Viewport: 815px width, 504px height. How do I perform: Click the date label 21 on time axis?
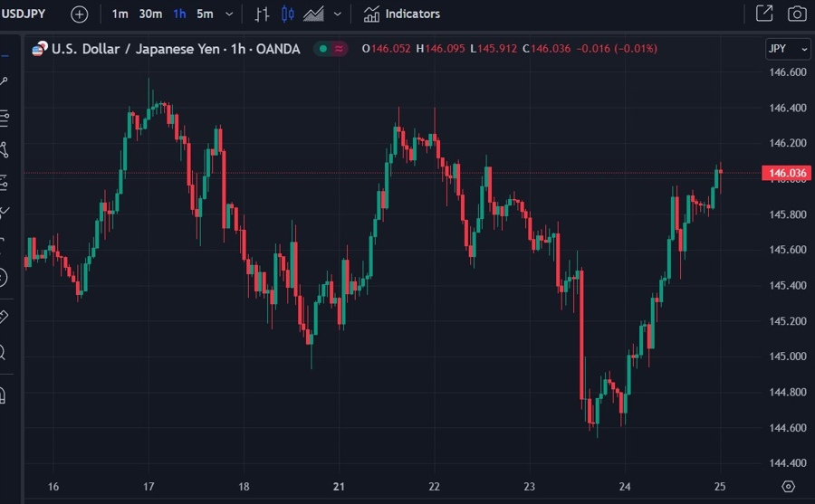[x=339, y=487]
